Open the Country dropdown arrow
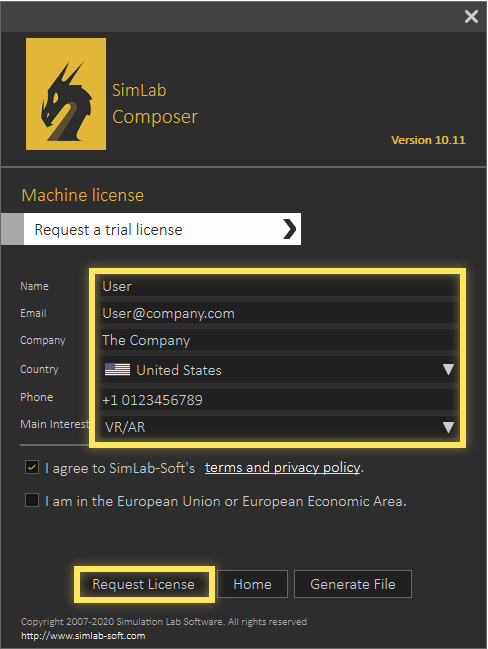Image resolution: width=488 pixels, height=649 pixels. click(448, 369)
